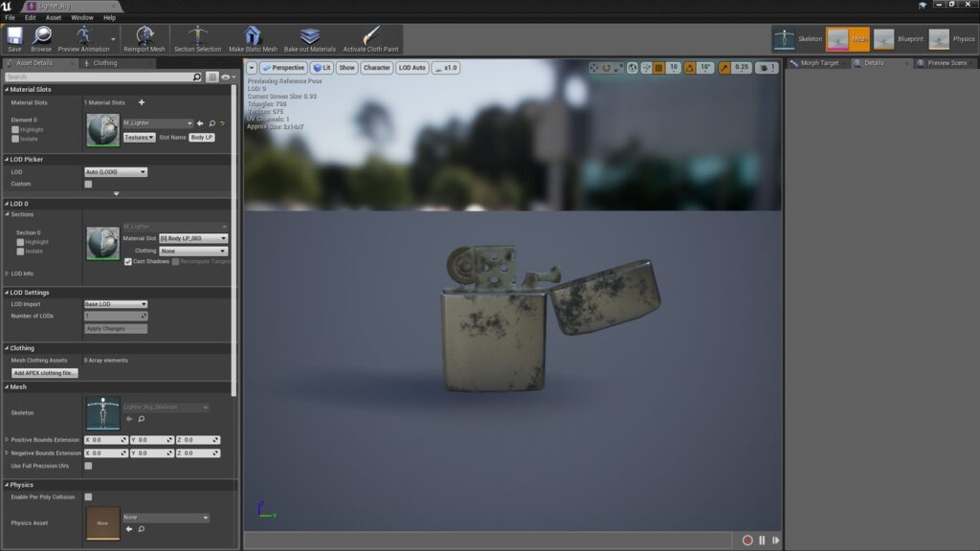
Task: Click the Browse icon in toolbar
Action: pyautogui.click(x=41, y=38)
